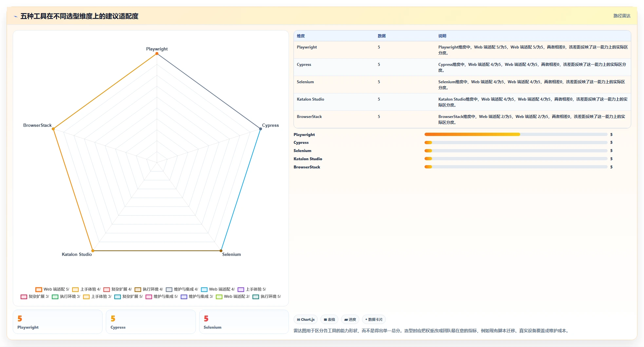The image size is (644, 347).
Task: Open the Cypress summary card
Action: [151, 322]
